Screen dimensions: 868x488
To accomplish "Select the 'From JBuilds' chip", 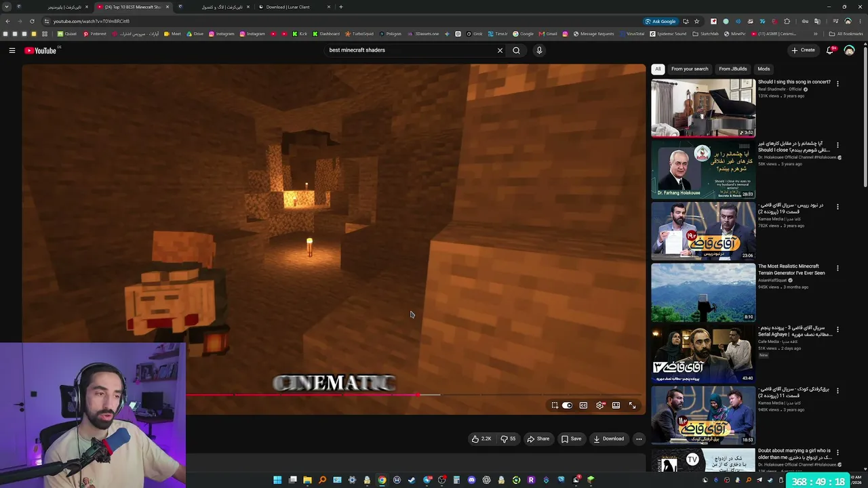I will pyautogui.click(x=732, y=68).
